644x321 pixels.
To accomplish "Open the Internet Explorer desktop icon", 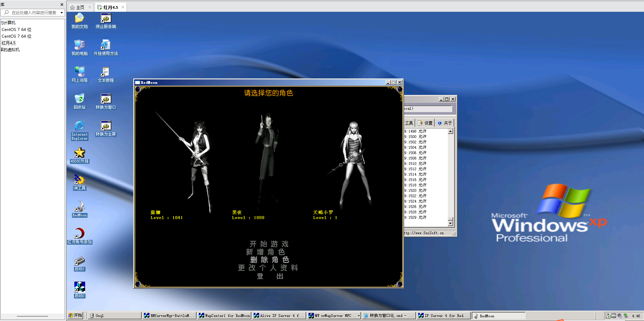I will click(x=79, y=127).
